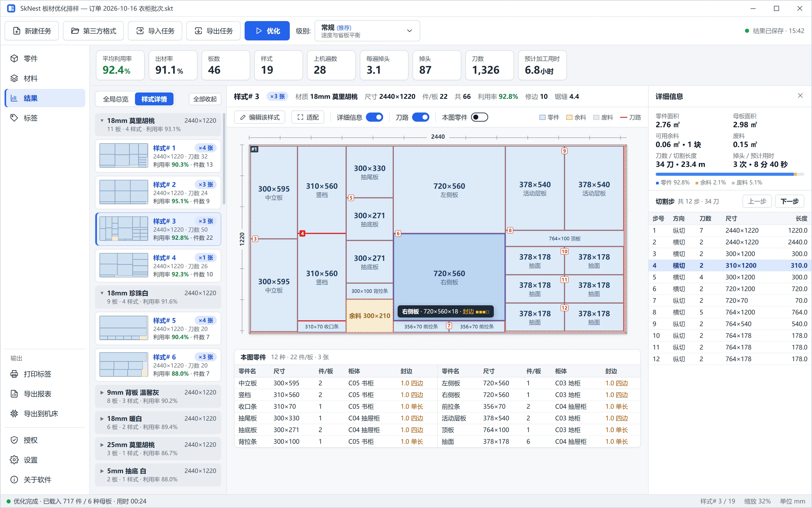Viewport: 812px width, 508px height.
Task: Open 第三方格式 folder button
Action: coord(93,31)
